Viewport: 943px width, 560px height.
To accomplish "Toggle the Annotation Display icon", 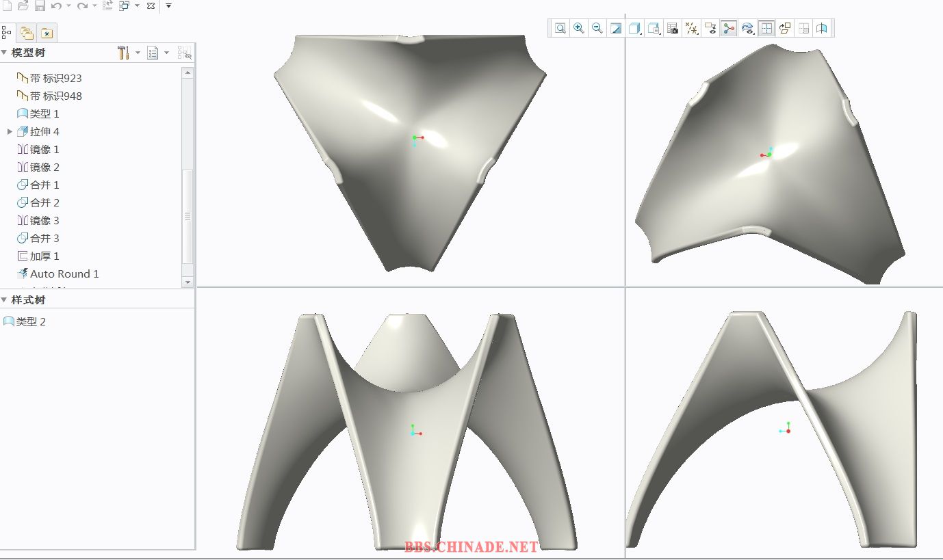I will click(x=710, y=28).
